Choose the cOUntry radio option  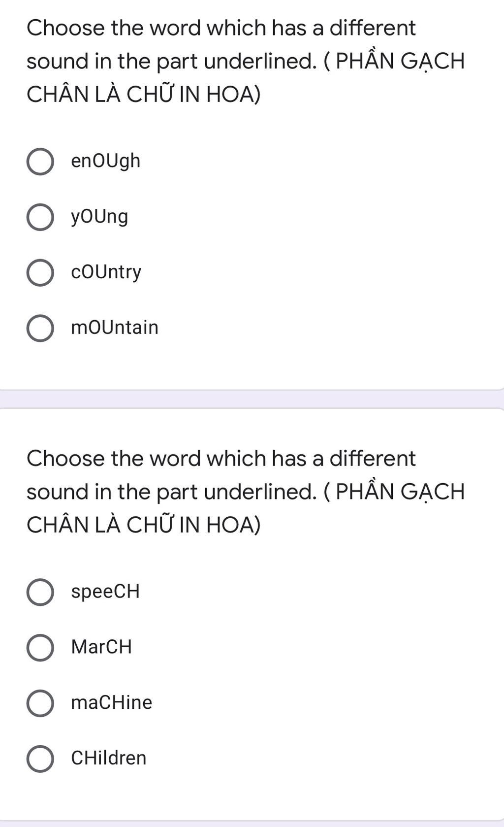(x=40, y=273)
